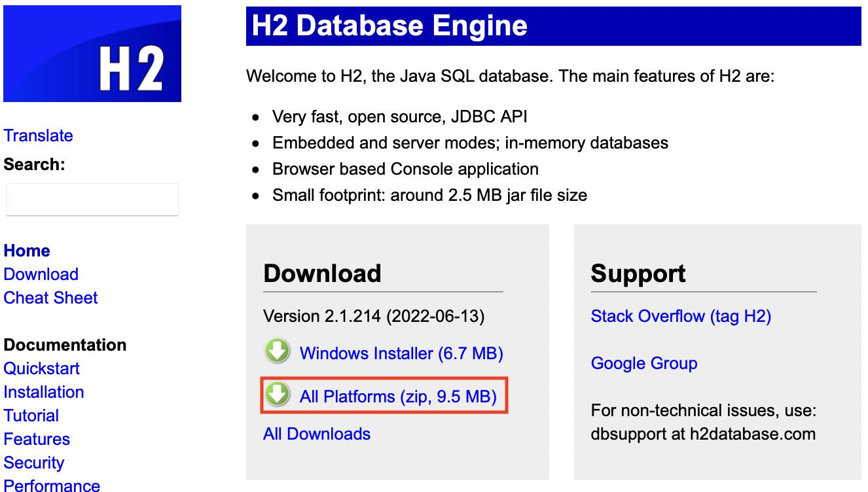This screenshot has height=492, width=868.
Task: Download Windows Installer (6.7 MB)
Action: pyautogui.click(x=401, y=353)
